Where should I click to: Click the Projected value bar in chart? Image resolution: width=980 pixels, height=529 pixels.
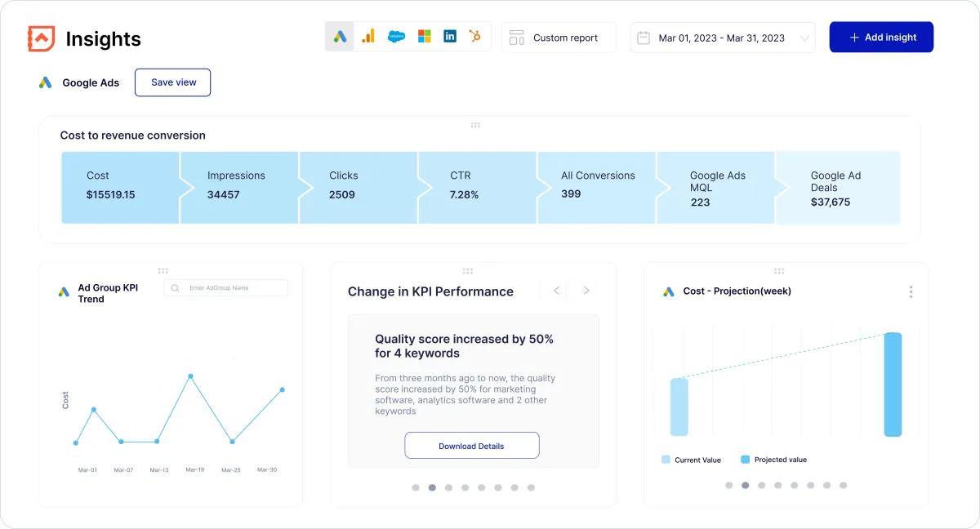tap(893, 384)
